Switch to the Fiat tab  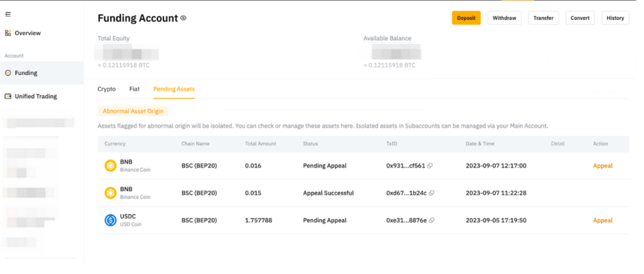pyautogui.click(x=134, y=89)
